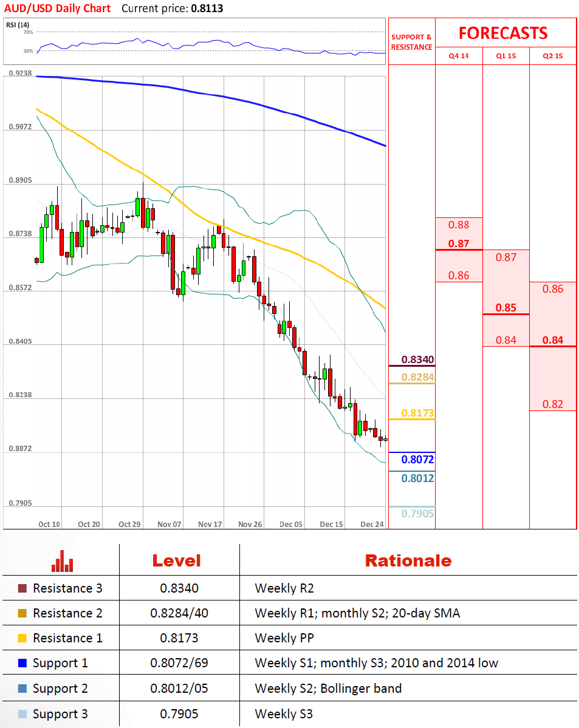Screen dimensions: 579x728
Task: Click the Resistance 2 gold swatch
Action: (22, 613)
